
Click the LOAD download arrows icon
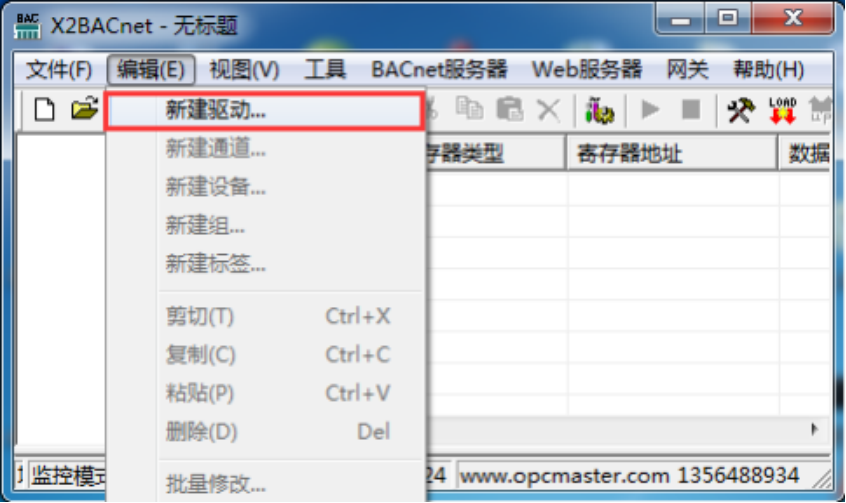(782, 110)
